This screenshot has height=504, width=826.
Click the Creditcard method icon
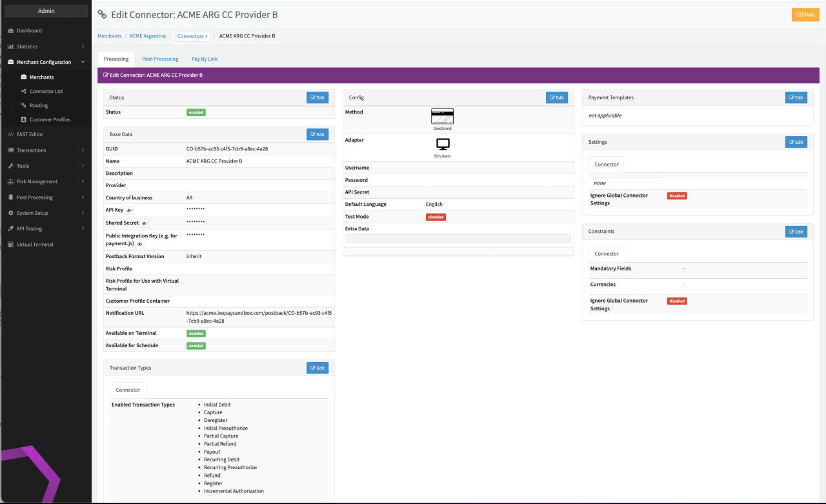click(442, 116)
